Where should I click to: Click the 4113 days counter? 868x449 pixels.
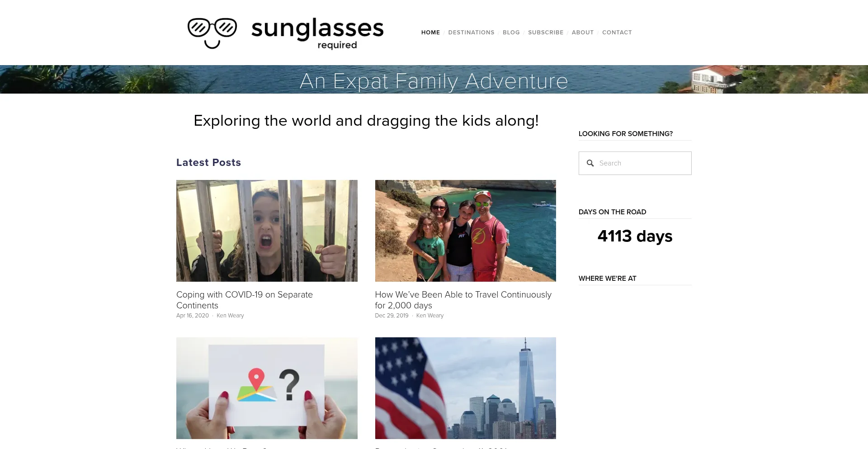tap(635, 236)
